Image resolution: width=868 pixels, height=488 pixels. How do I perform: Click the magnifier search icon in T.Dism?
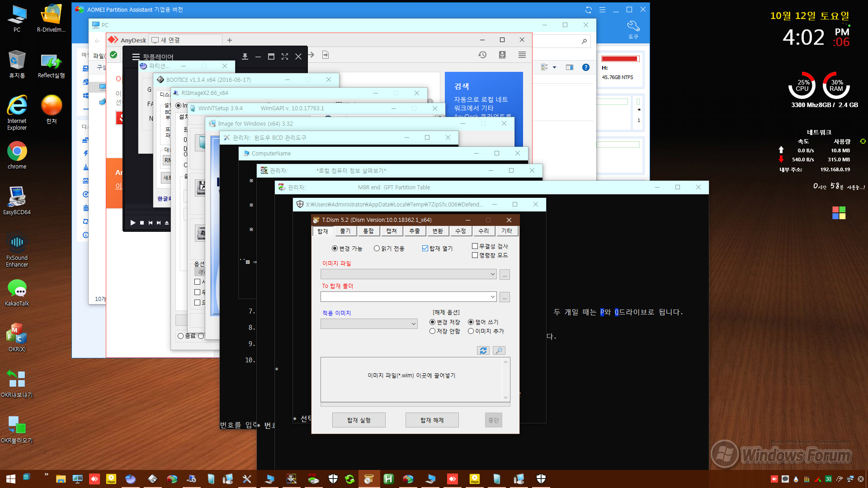[x=499, y=351]
